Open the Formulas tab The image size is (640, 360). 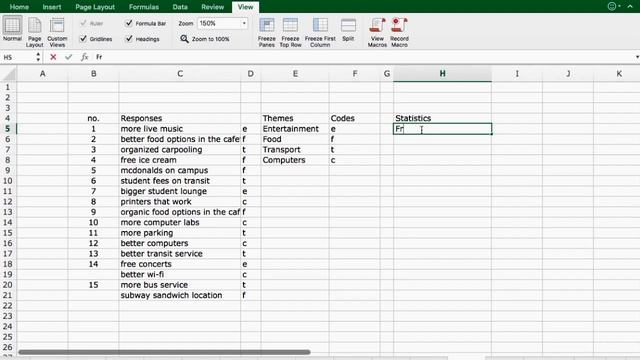click(144, 7)
